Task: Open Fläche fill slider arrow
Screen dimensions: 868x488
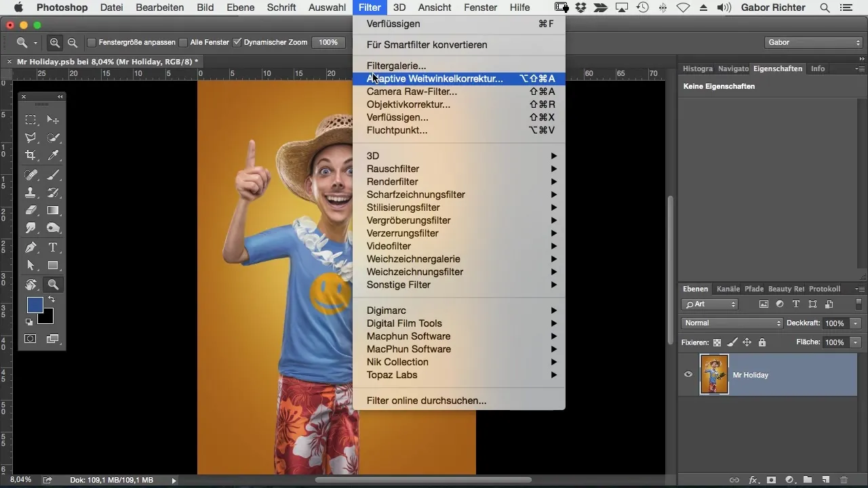Action: click(856, 342)
